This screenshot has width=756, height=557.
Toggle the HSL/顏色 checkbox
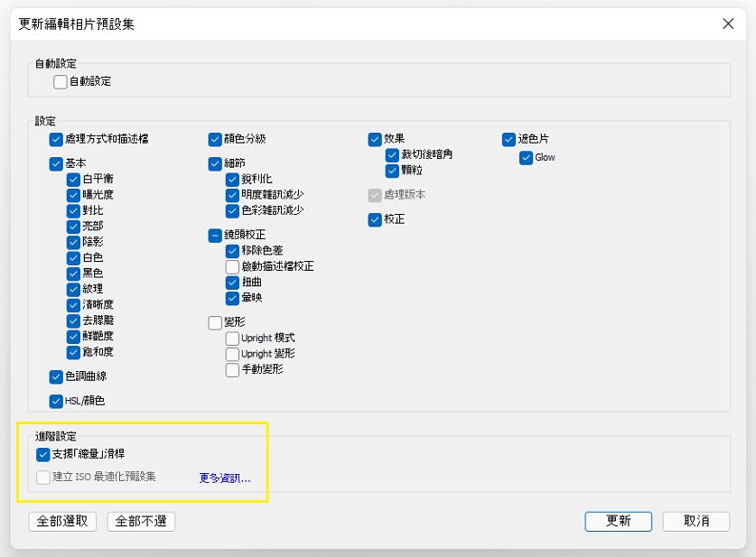(54, 401)
